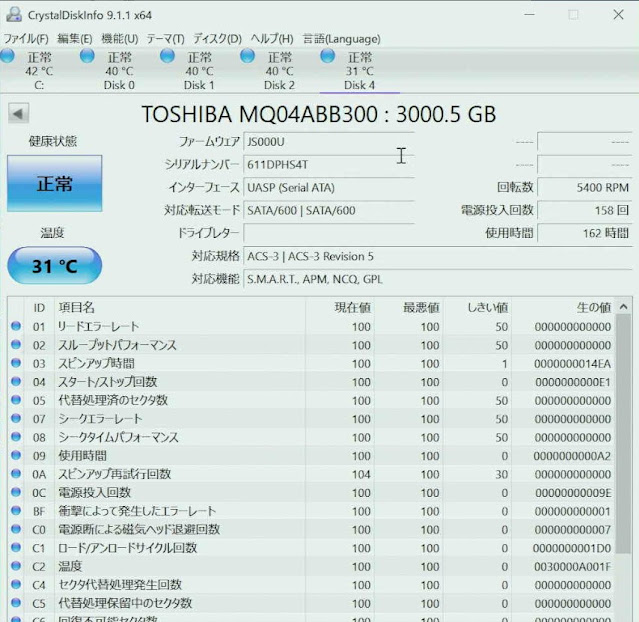The width and height of the screenshot is (639, 622).
Task: Click the 5400 RPM rotation rate field
Action: [585, 187]
